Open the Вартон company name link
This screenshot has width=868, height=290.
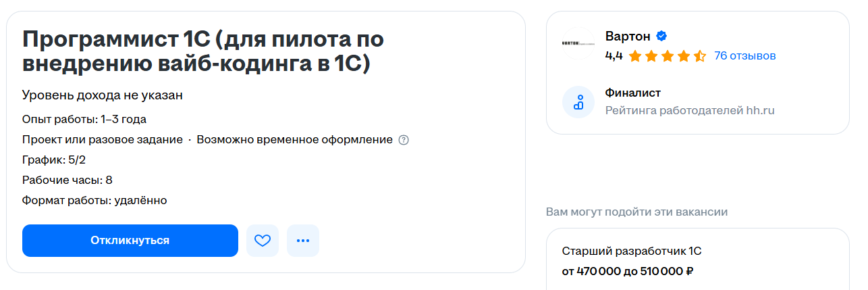(x=628, y=37)
